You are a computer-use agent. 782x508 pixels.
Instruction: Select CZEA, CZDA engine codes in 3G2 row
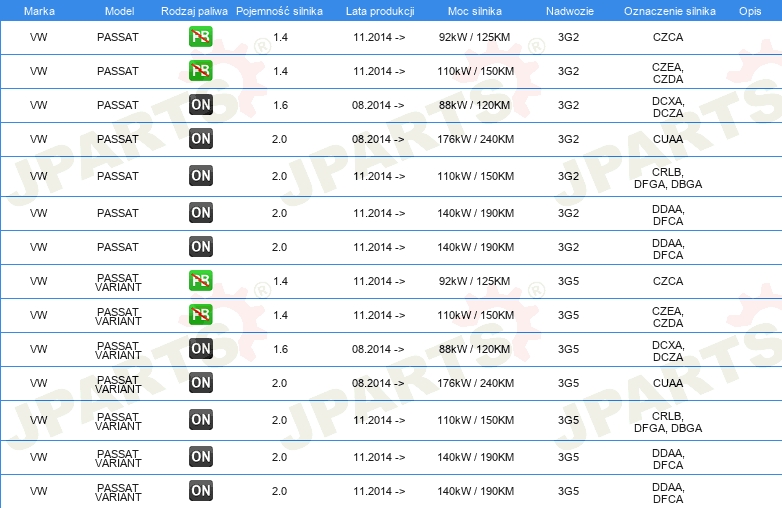point(668,73)
